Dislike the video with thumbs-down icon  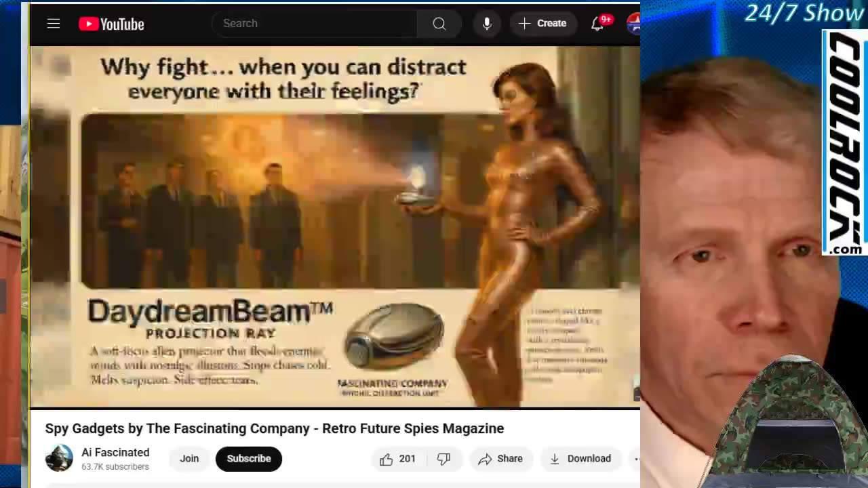coord(444,459)
